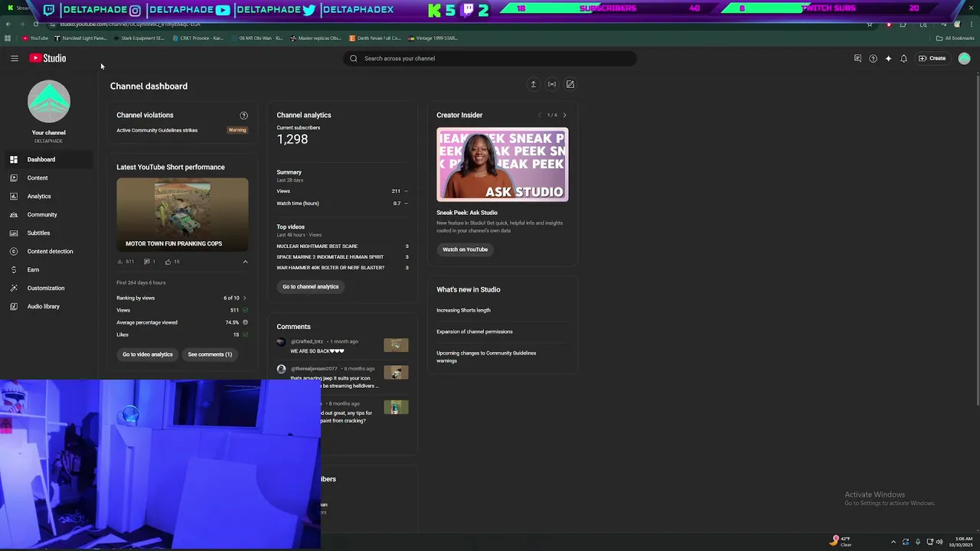Click the Create button
The width and height of the screenshot is (980, 551).
[933, 58]
